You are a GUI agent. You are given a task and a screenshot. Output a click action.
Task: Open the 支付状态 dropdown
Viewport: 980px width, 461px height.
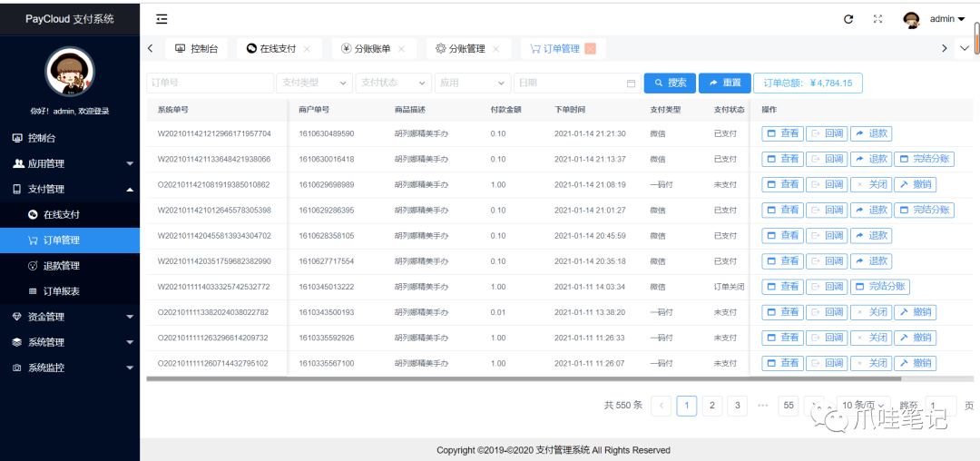tap(393, 83)
